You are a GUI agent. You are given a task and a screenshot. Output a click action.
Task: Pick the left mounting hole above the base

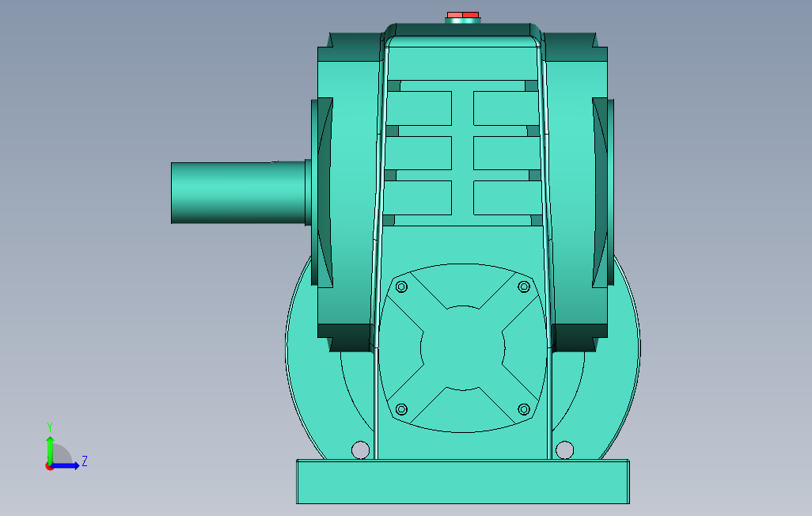(x=360, y=450)
